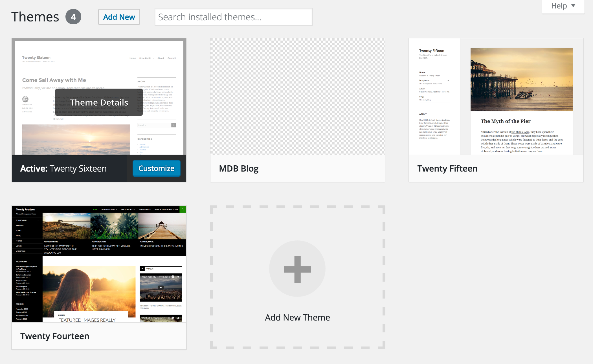Open the Help dropdown tab
The width and height of the screenshot is (593, 364).
(563, 6)
